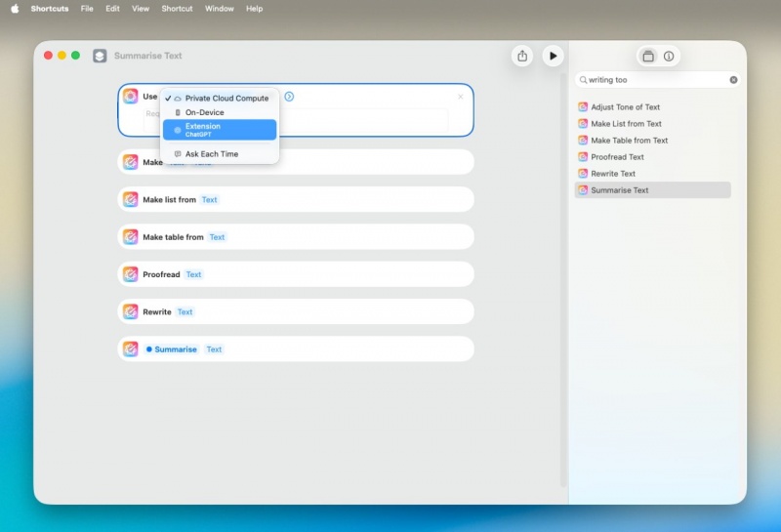Image resolution: width=781 pixels, height=532 pixels.
Task: Select Text variable in Proofread action
Action: 193,274
